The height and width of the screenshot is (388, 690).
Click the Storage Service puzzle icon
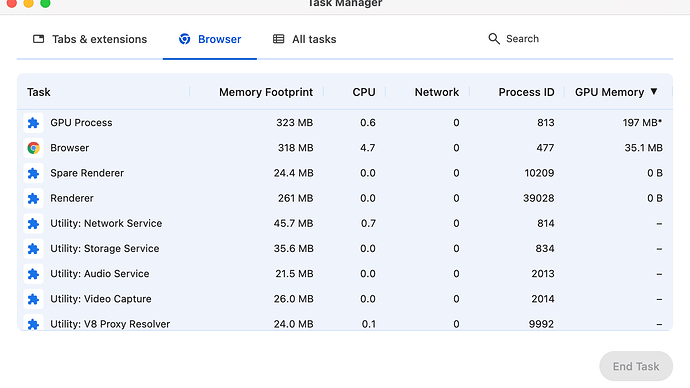click(33, 249)
